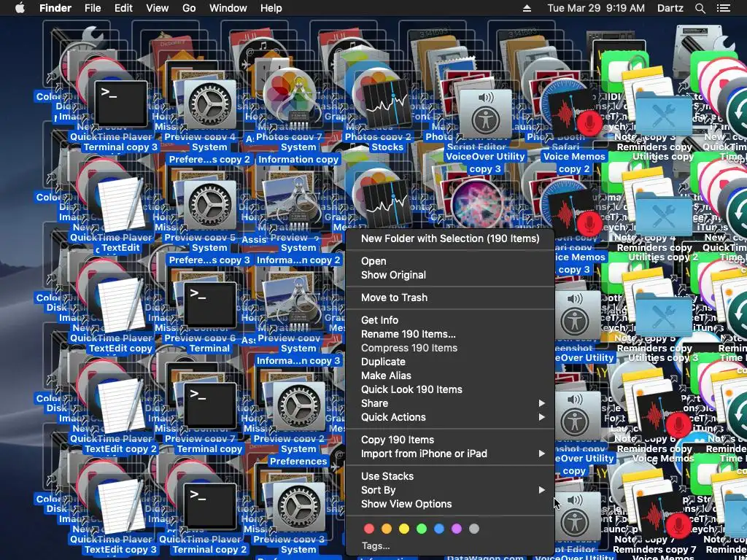Apply the red tag color
This screenshot has width=747, height=560.
[x=369, y=529]
